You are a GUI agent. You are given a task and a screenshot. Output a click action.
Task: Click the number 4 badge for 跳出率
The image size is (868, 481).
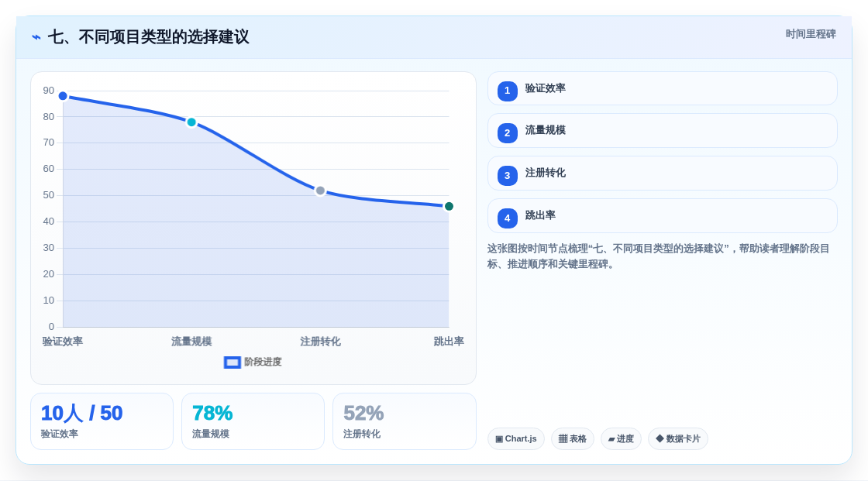(x=507, y=218)
